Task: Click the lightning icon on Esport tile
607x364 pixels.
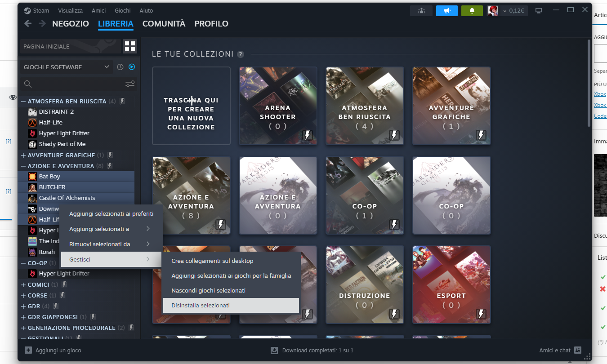Action: tap(482, 314)
